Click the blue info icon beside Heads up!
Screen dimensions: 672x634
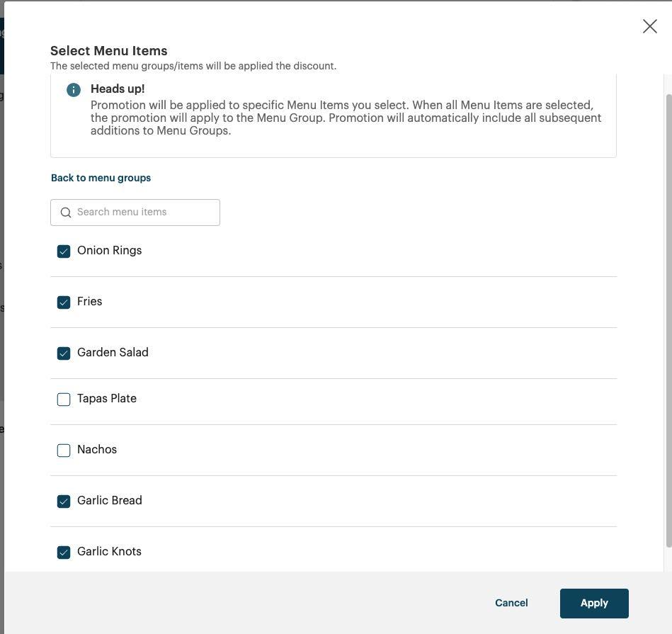pyautogui.click(x=73, y=89)
